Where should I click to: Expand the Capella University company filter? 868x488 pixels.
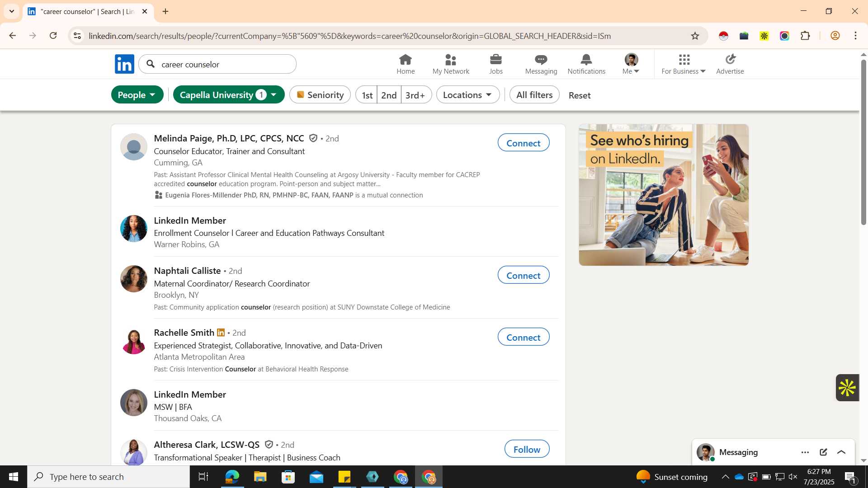tap(229, 95)
